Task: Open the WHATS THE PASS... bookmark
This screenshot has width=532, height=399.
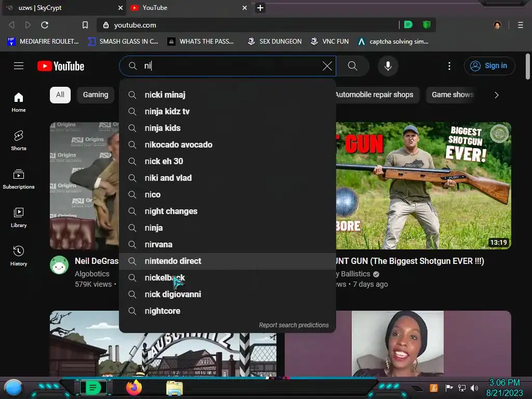Action: point(201,42)
